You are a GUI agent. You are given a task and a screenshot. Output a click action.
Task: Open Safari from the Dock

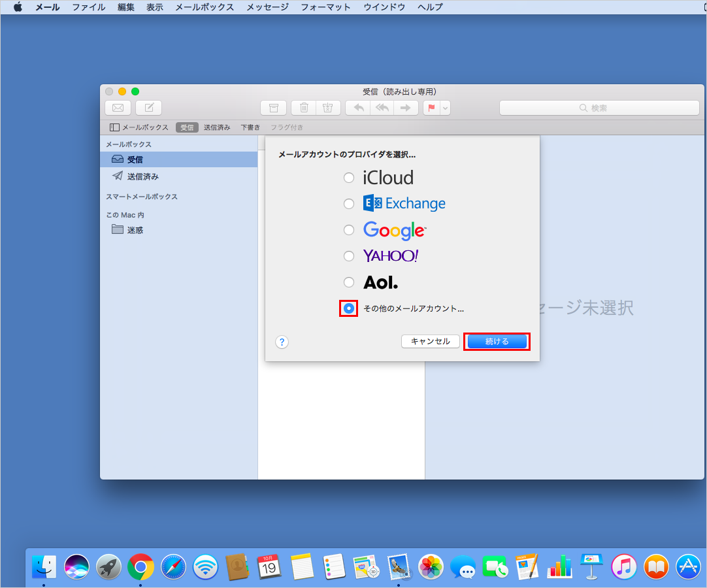pyautogui.click(x=173, y=566)
